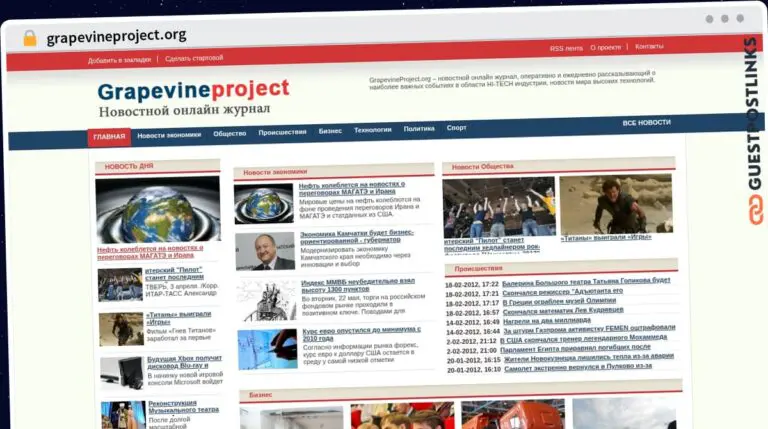Click the Музыкальный театр thumbnail

pos(123,415)
